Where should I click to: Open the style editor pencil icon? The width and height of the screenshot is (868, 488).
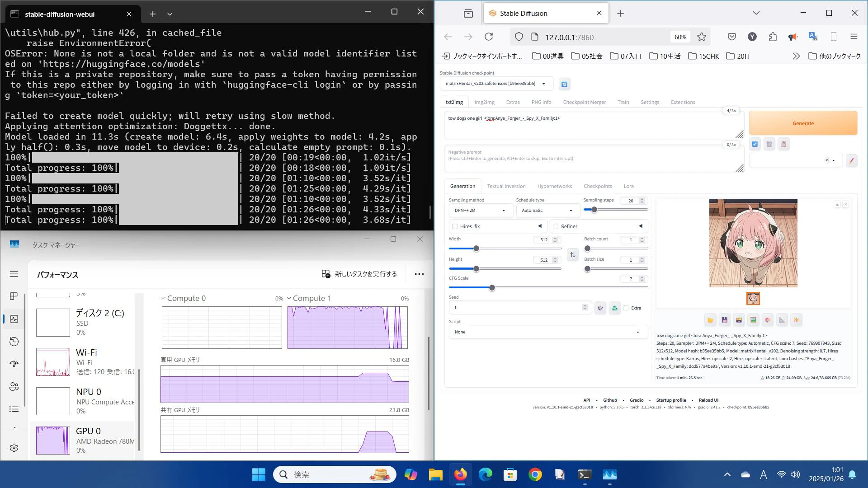851,160
